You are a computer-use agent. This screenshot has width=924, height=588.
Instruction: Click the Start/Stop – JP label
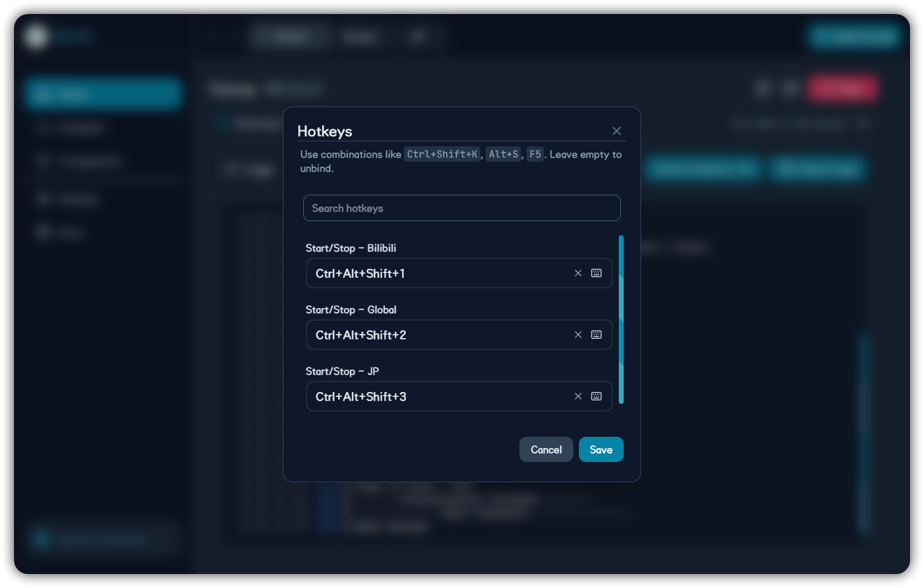(x=342, y=371)
